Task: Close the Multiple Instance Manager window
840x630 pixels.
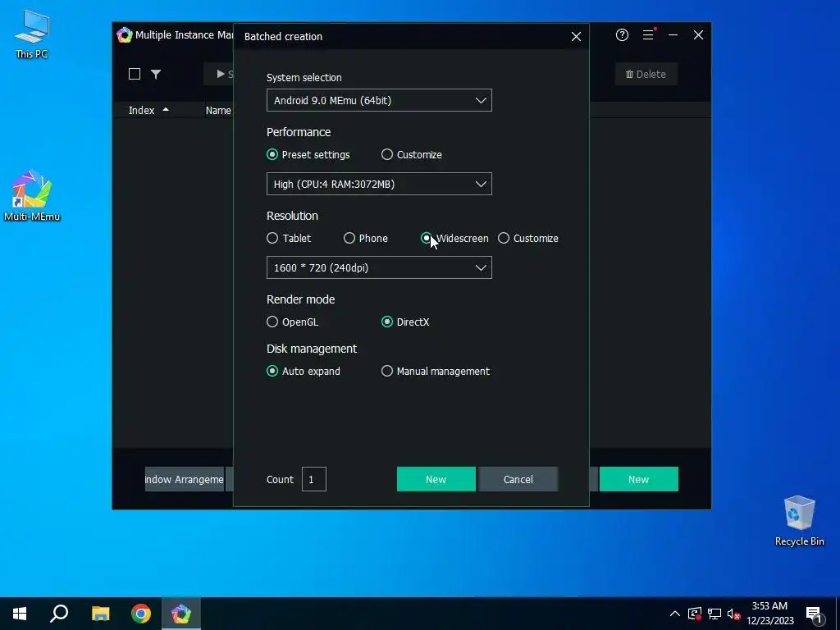Action: (699, 35)
